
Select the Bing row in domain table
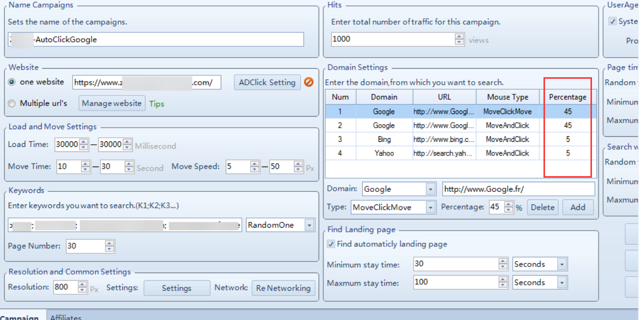[x=384, y=139]
